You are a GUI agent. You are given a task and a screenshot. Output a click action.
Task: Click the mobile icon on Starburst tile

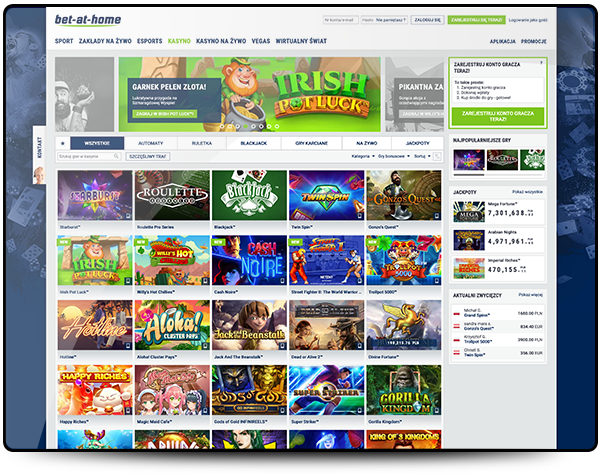point(128,216)
